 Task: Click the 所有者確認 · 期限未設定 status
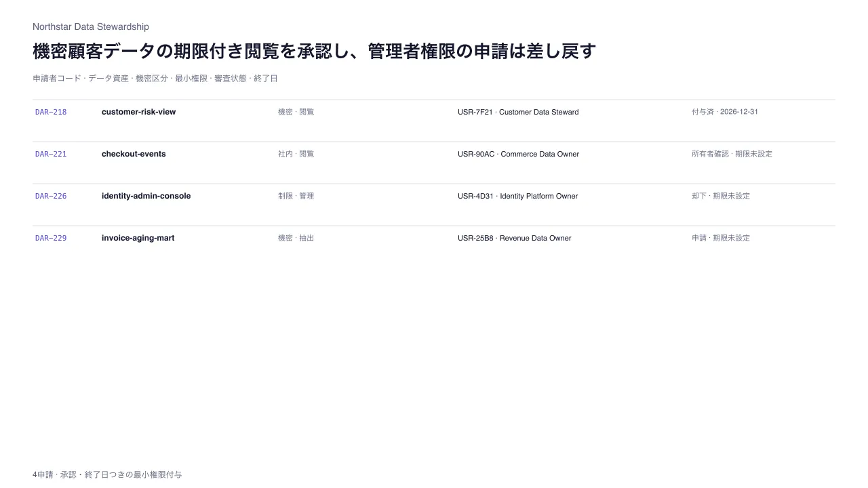point(732,154)
